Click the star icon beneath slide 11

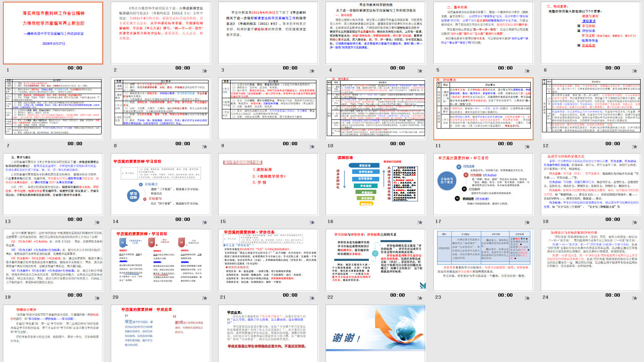[x=527, y=147]
